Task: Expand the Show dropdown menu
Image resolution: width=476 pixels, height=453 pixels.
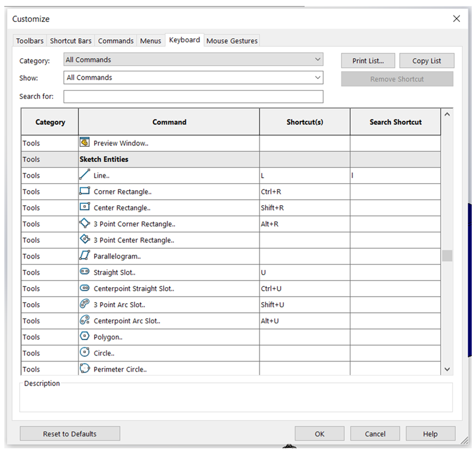Action: [193, 77]
